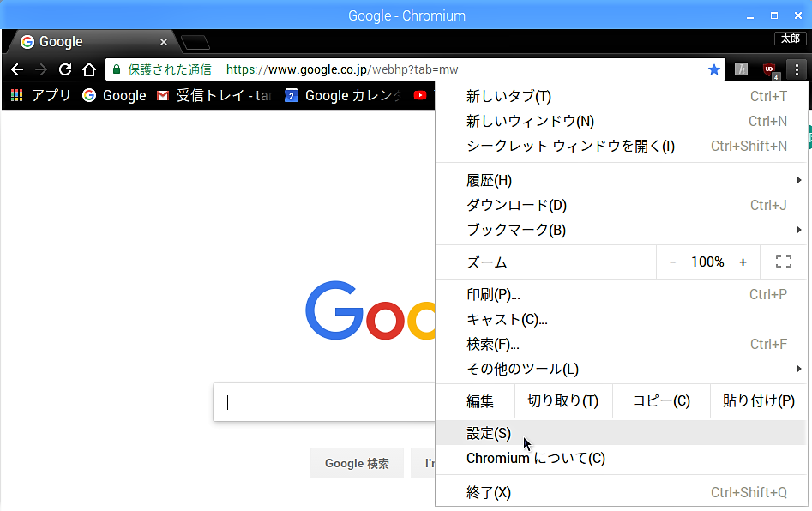Screen dimensions: 812x511
Task: Close the three-dot Chromium menu button
Action: pos(797,69)
